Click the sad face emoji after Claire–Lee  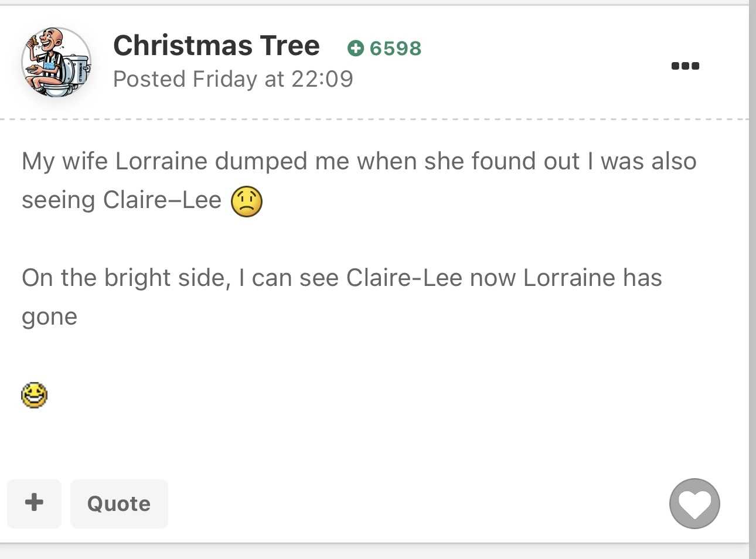click(247, 201)
